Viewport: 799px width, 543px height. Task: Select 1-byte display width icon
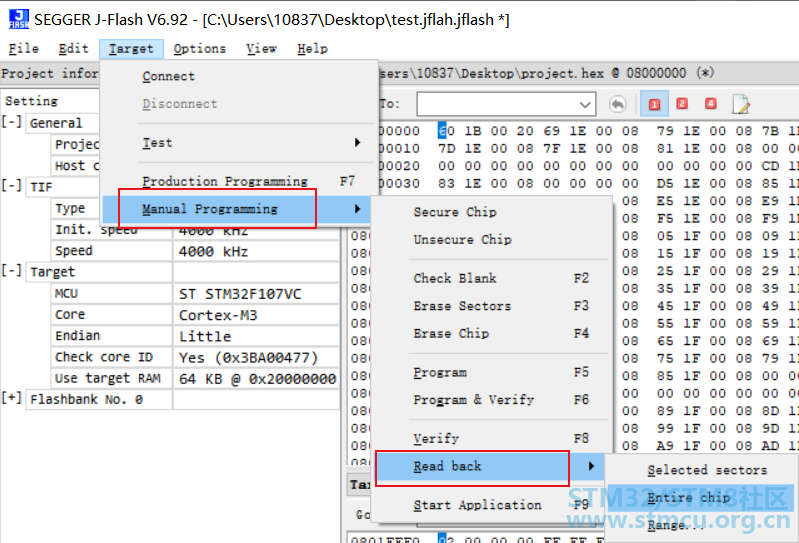click(x=654, y=104)
